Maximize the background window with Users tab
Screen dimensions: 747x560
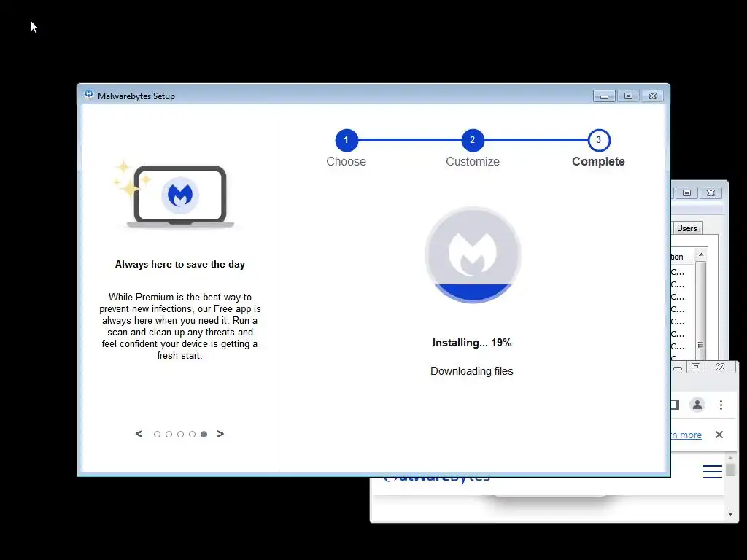pyautogui.click(x=686, y=192)
